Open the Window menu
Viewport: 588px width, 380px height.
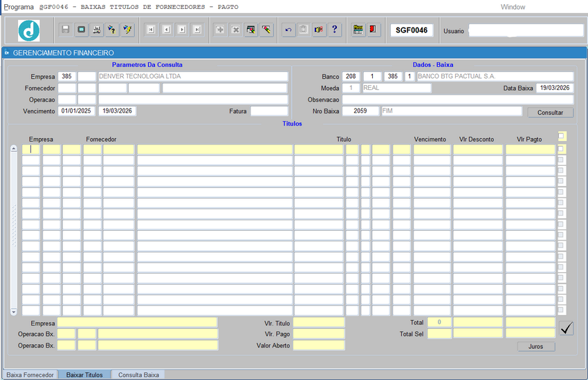[x=513, y=7]
